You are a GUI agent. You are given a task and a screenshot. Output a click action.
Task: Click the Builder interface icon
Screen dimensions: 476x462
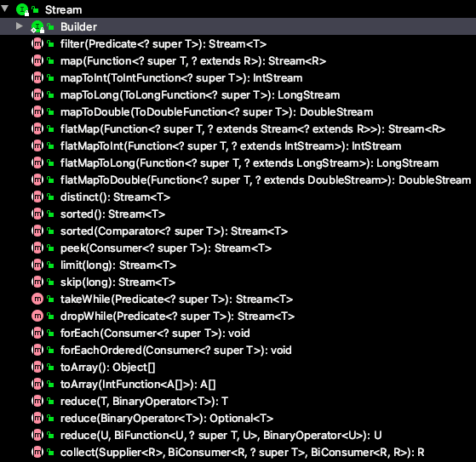click(x=37, y=26)
